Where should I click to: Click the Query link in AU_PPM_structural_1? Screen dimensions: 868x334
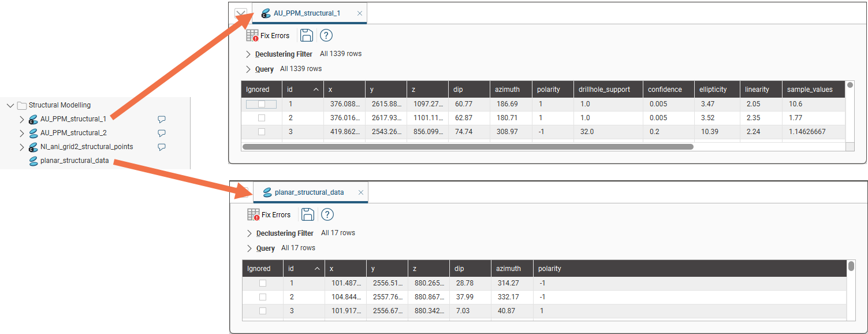[264, 68]
